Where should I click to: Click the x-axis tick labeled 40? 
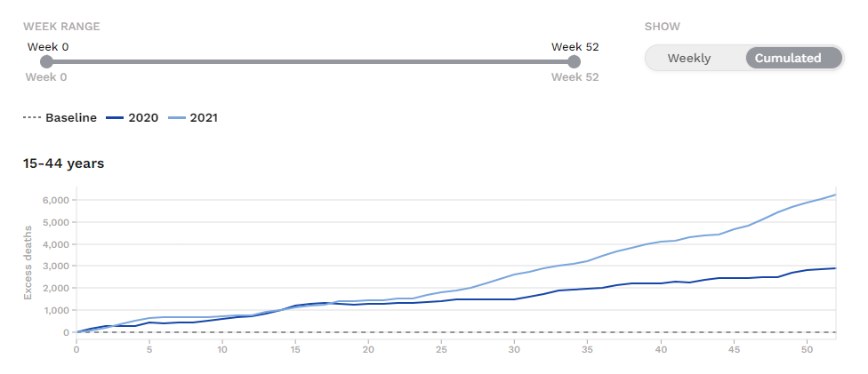pos(661,350)
